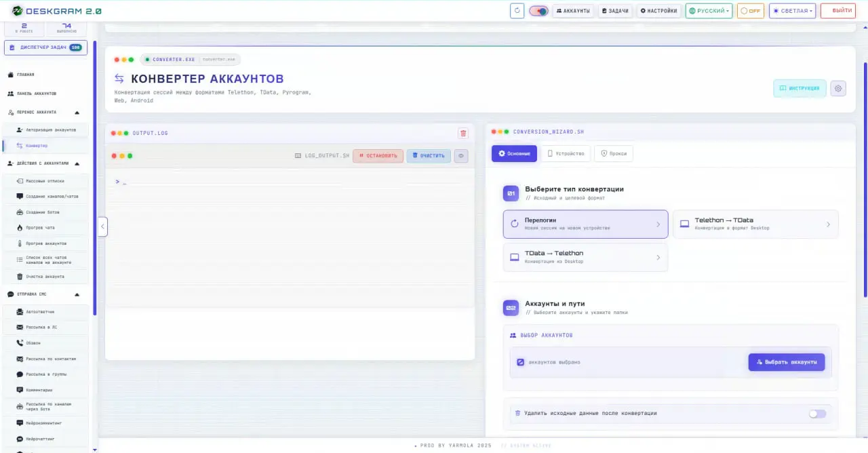Click the Автоответчик envelope icon

pos(20,312)
